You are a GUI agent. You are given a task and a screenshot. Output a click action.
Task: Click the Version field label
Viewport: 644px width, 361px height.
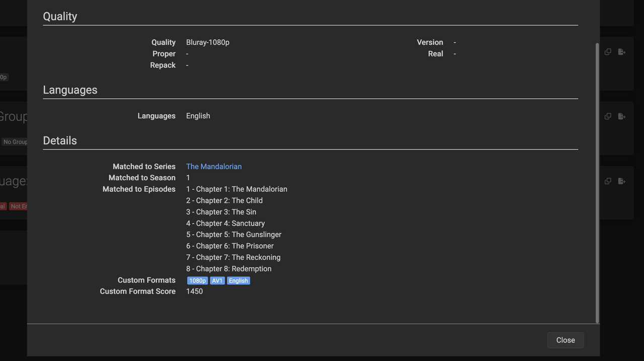tap(430, 42)
